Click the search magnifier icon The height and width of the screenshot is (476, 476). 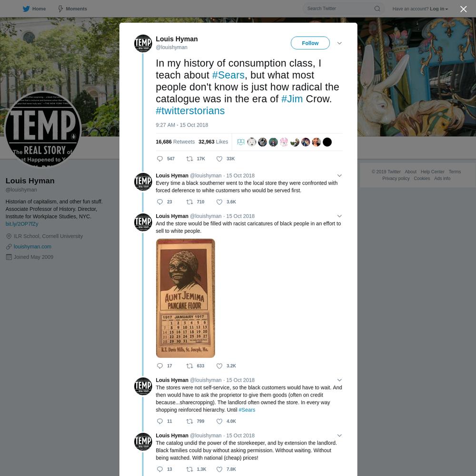pos(377,9)
